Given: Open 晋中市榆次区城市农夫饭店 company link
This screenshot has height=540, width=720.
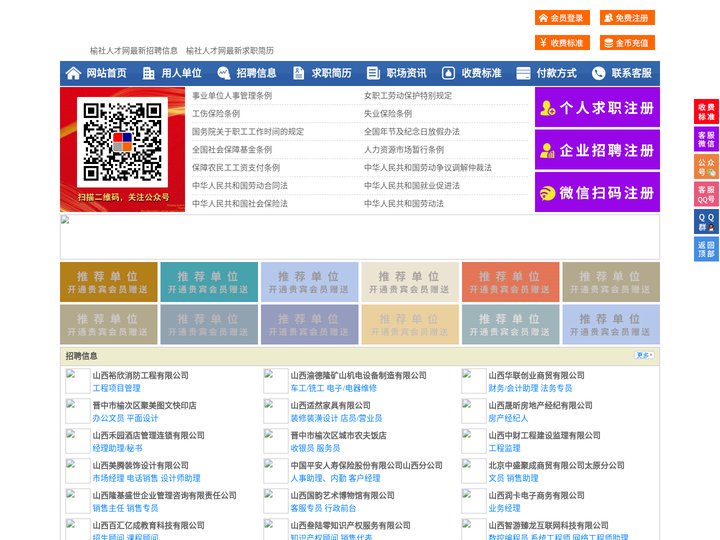Looking at the screenshot, I should coord(338,435).
